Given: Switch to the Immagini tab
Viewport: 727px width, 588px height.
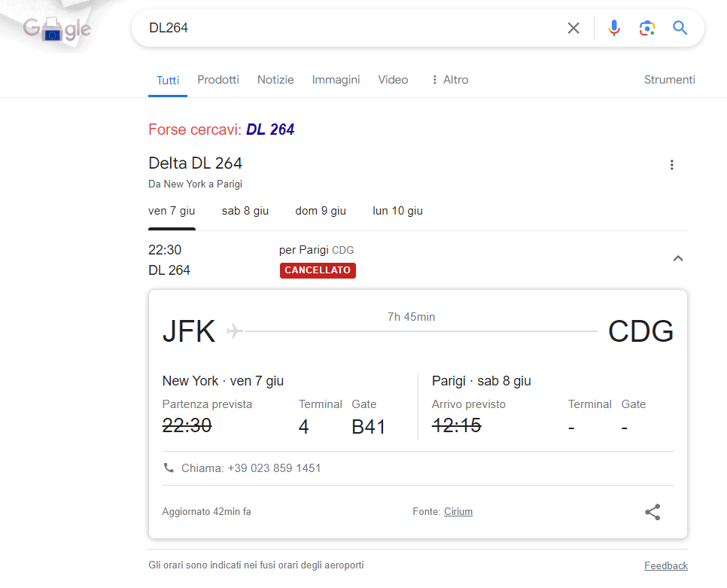Looking at the screenshot, I should [x=336, y=79].
